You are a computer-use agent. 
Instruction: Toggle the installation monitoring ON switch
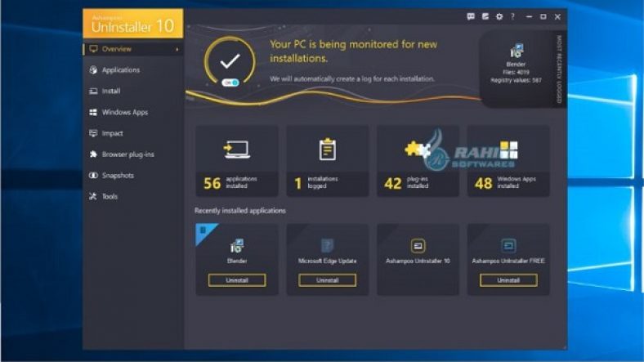(230, 83)
